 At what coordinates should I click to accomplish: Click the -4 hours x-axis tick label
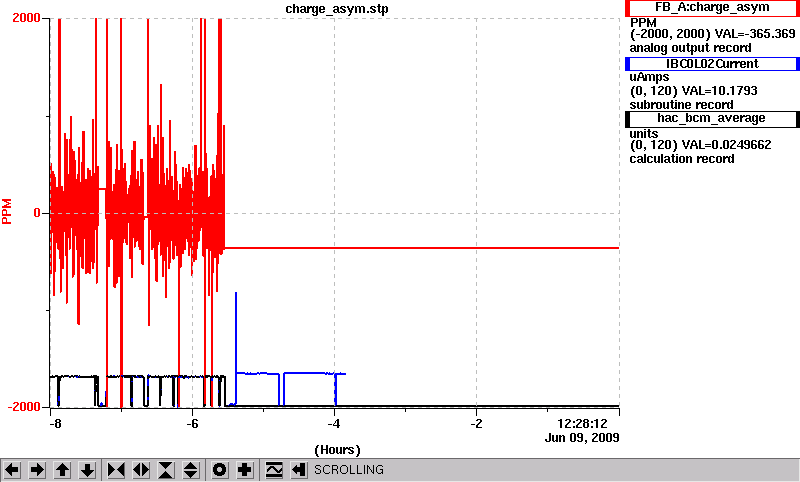334,424
